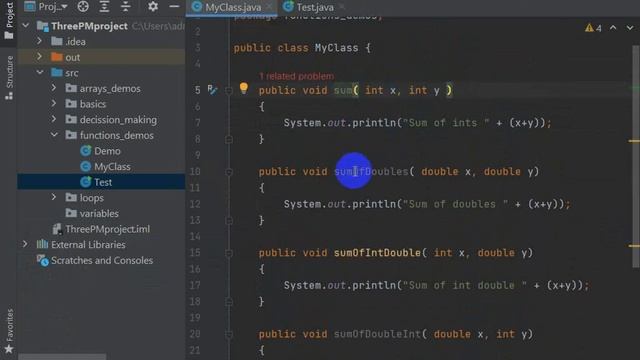Open the Project view dropdown
The width and height of the screenshot is (640, 360).
click(x=46, y=7)
